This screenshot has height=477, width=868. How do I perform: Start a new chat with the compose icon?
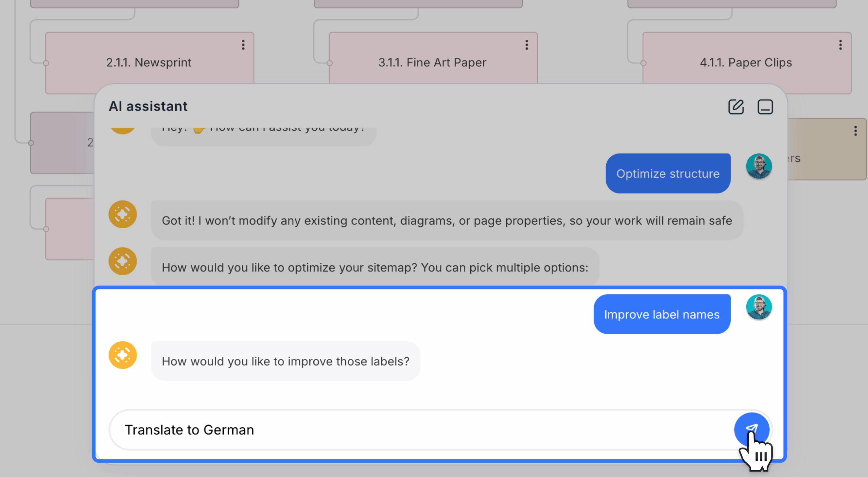click(736, 107)
